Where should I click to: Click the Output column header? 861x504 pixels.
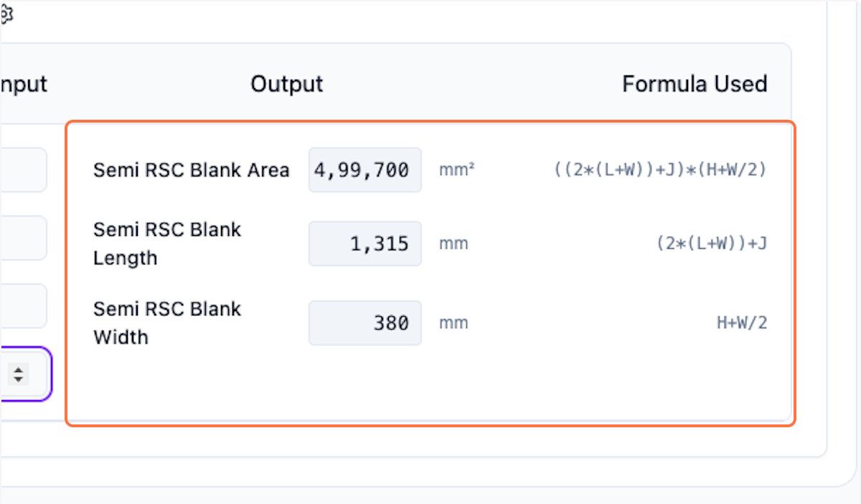tap(287, 84)
